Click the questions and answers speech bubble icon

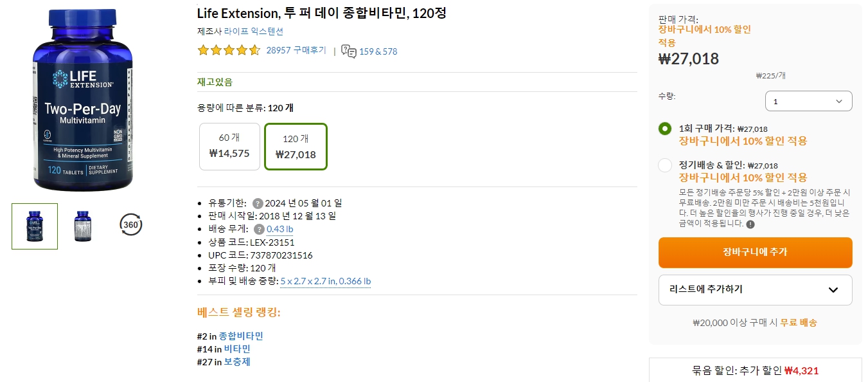point(348,51)
